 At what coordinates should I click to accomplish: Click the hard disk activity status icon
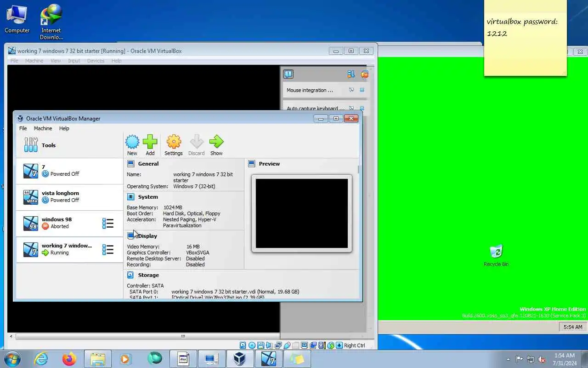[x=243, y=345]
